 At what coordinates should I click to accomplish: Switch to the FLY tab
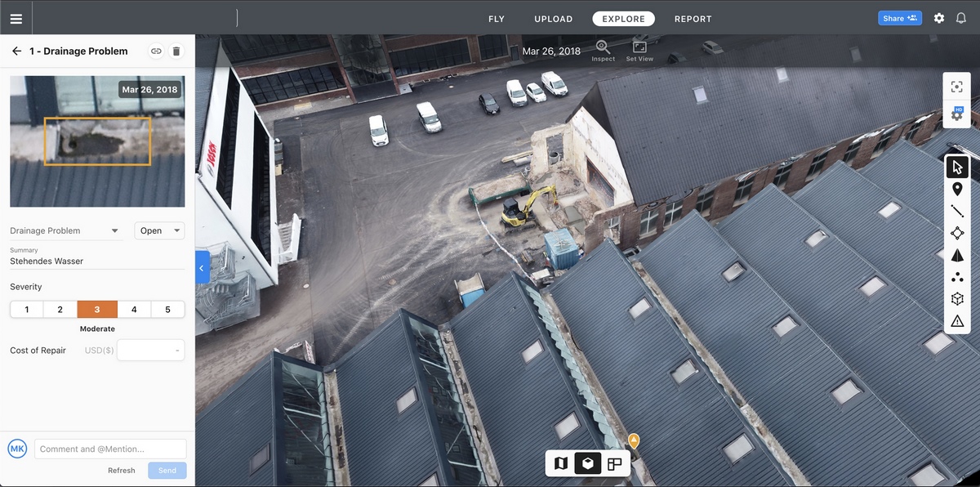pyautogui.click(x=497, y=18)
